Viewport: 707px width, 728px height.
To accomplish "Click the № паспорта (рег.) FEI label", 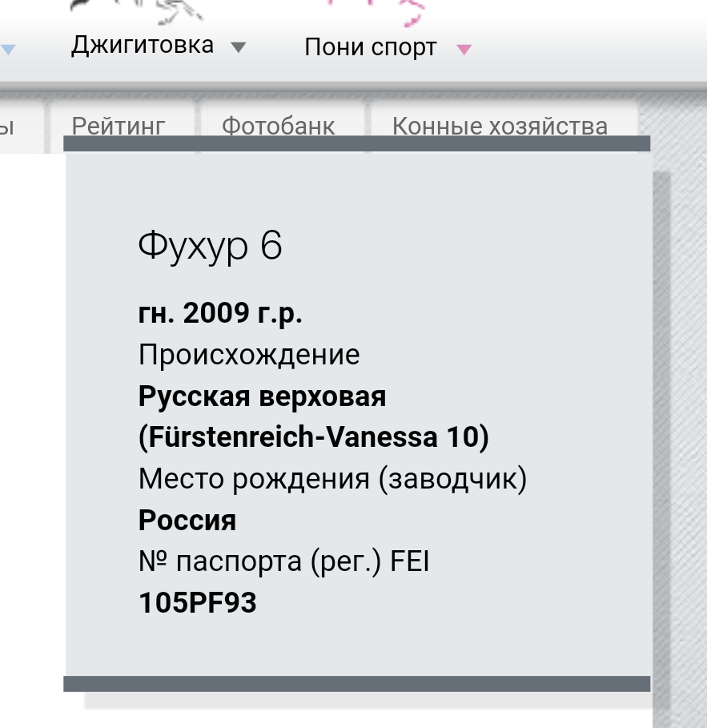I will (283, 562).
